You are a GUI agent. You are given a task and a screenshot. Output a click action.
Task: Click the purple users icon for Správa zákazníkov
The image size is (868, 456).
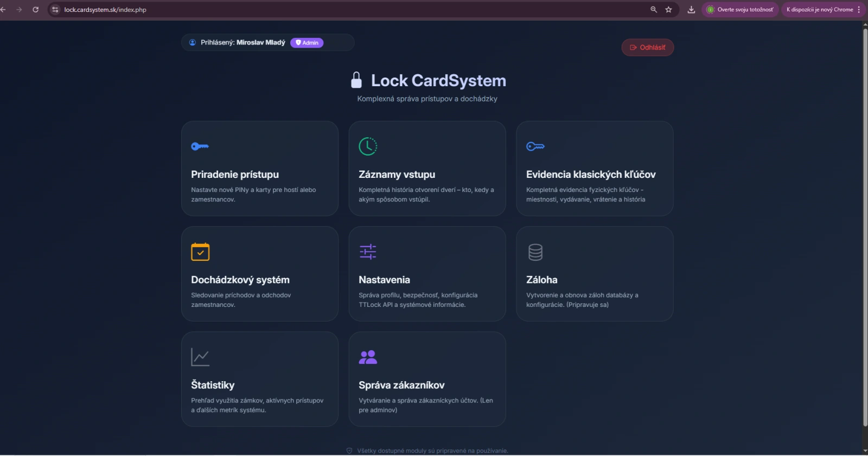pos(368,357)
